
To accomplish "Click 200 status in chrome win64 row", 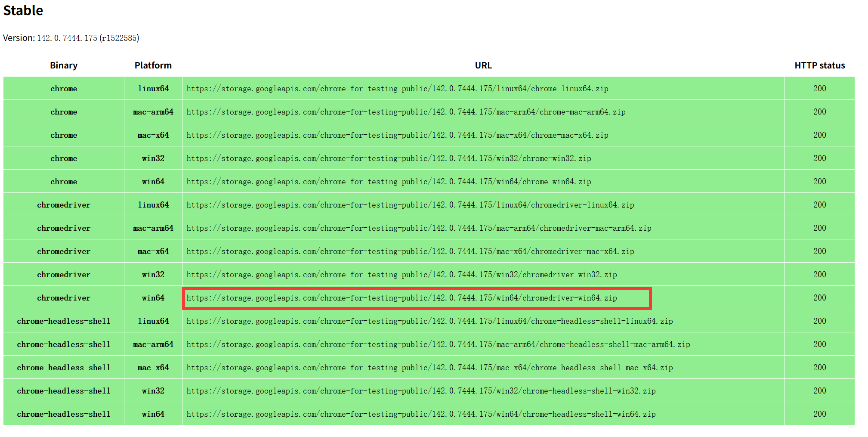I will tap(819, 182).
